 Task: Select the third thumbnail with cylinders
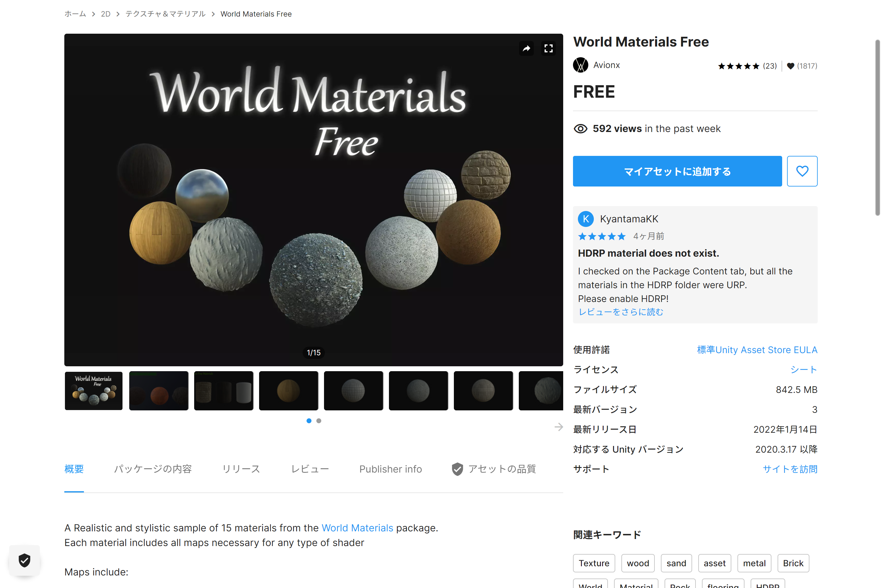click(224, 391)
